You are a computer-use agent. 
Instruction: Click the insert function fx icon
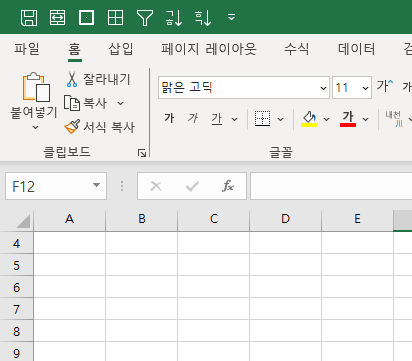228,186
